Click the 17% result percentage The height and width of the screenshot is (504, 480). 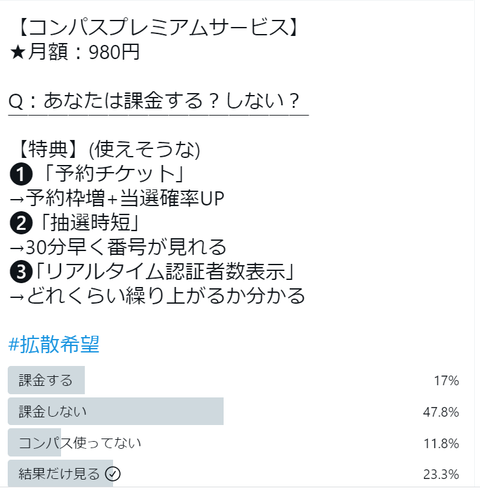click(446, 381)
